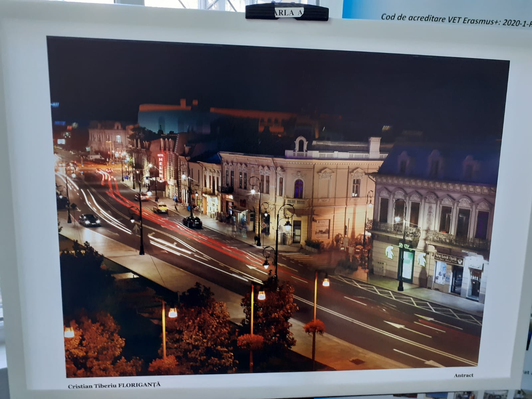
Task: Click the New Look Optik shop sign
Action: [x=449, y=258]
